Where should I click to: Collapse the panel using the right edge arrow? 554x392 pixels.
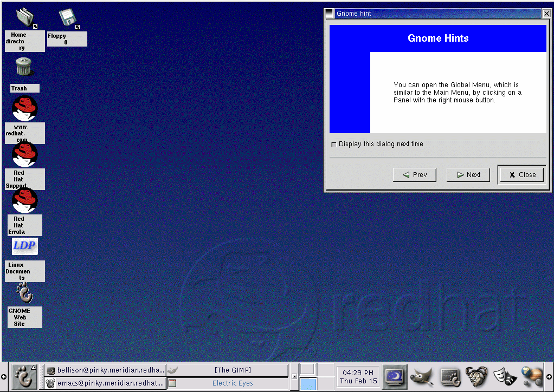(549, 377)
